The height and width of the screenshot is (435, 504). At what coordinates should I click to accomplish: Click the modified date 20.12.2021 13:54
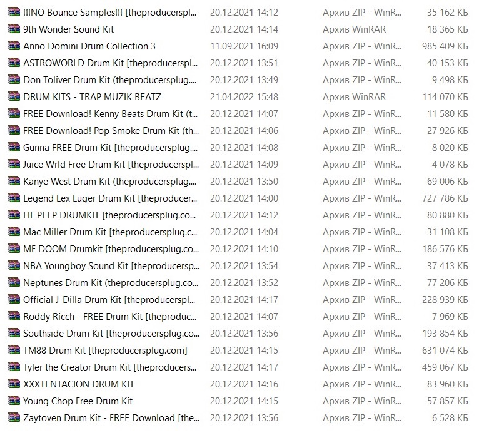tap(244, 266)
